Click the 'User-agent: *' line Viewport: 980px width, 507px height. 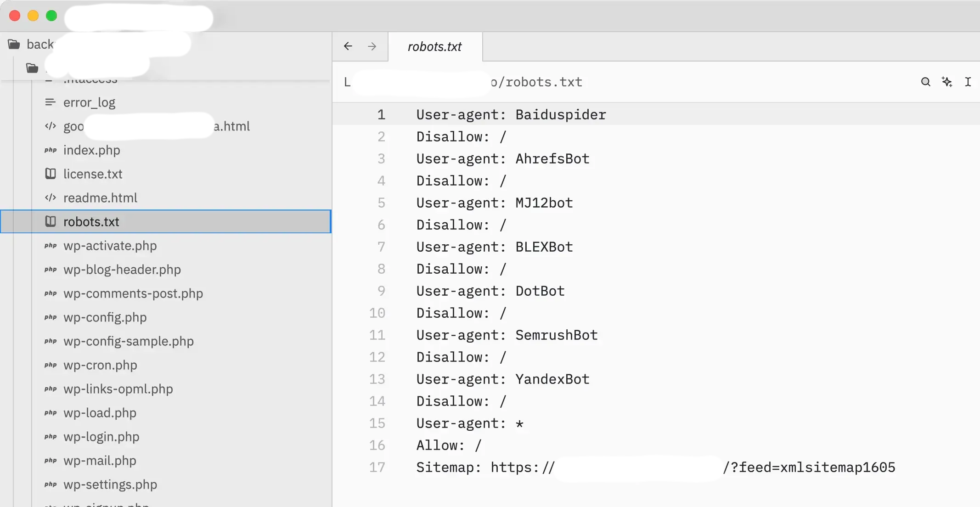470,423
